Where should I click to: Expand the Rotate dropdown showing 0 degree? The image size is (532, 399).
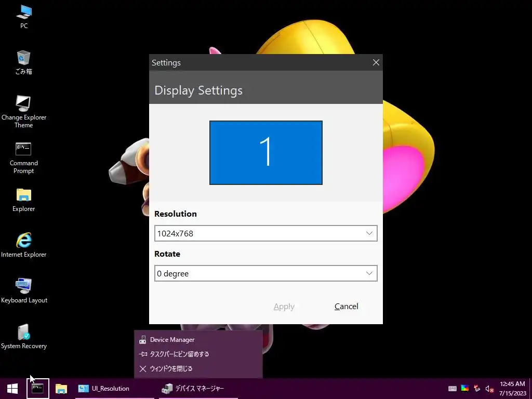pyautogui.click(x=265, y=273)
